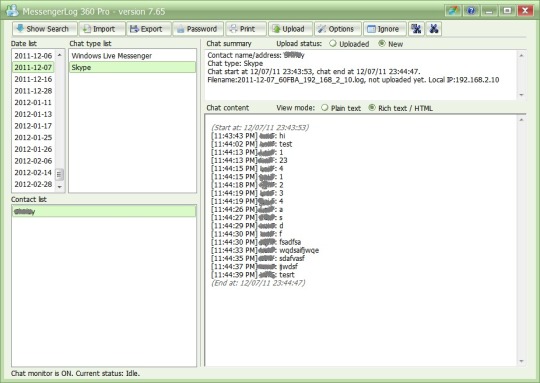The image size is (540, 383).
Task: Select date 2011-12-16 in Date list
Action: [x=33, y=79]
